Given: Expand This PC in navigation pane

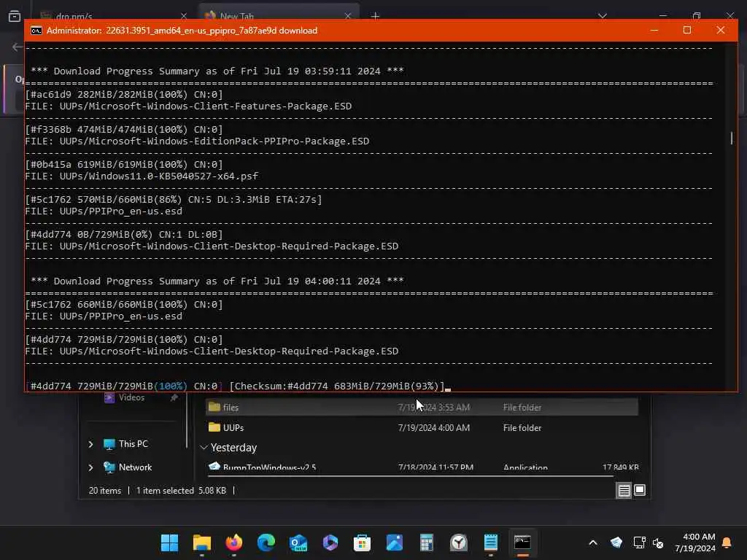Looking at the screenshot, I should pos(90,444).
